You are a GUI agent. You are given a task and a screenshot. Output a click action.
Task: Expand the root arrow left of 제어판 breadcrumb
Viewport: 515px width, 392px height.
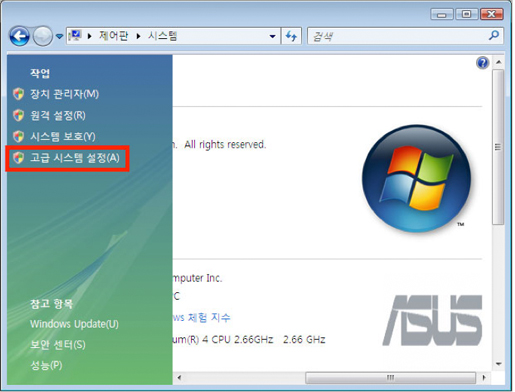point(89,36)
